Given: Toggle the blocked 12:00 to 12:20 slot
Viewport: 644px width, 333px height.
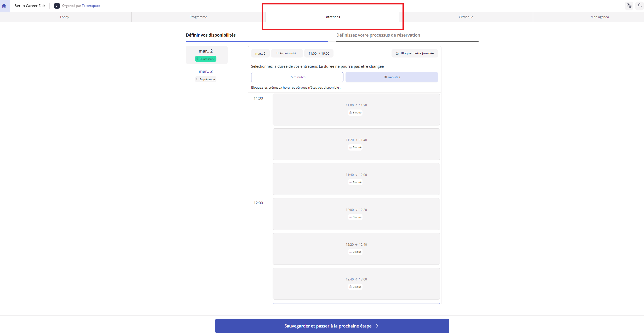Looking at the screenshot, I should pyautogui.click(x=356, y=214).
